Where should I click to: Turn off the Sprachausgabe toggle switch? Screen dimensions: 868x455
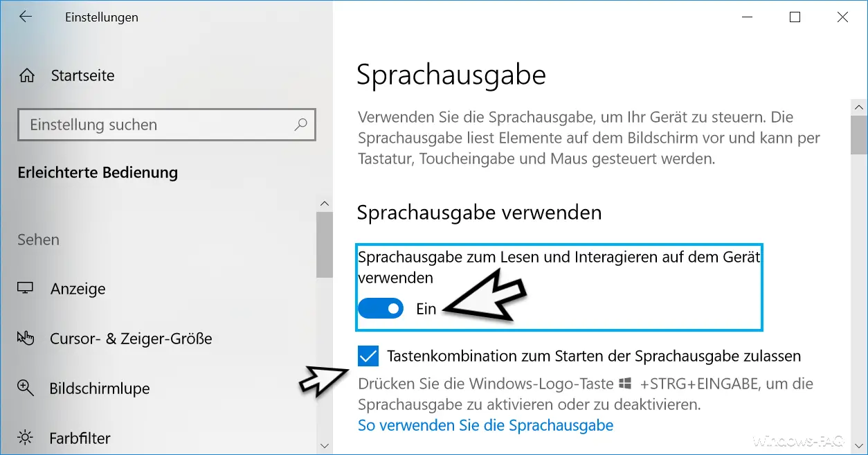pyautogui.click(x=381, y=308)
